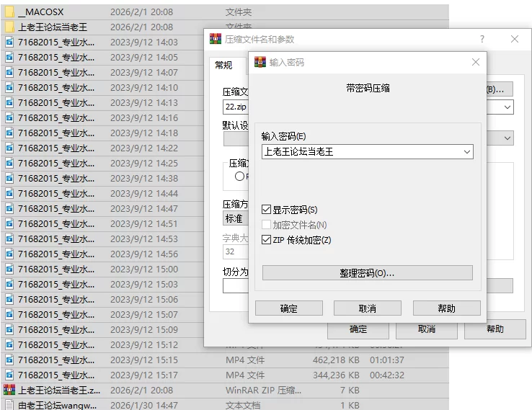Click the archive name field 22.zip
The image size is (532, 410).
point(236,107)
